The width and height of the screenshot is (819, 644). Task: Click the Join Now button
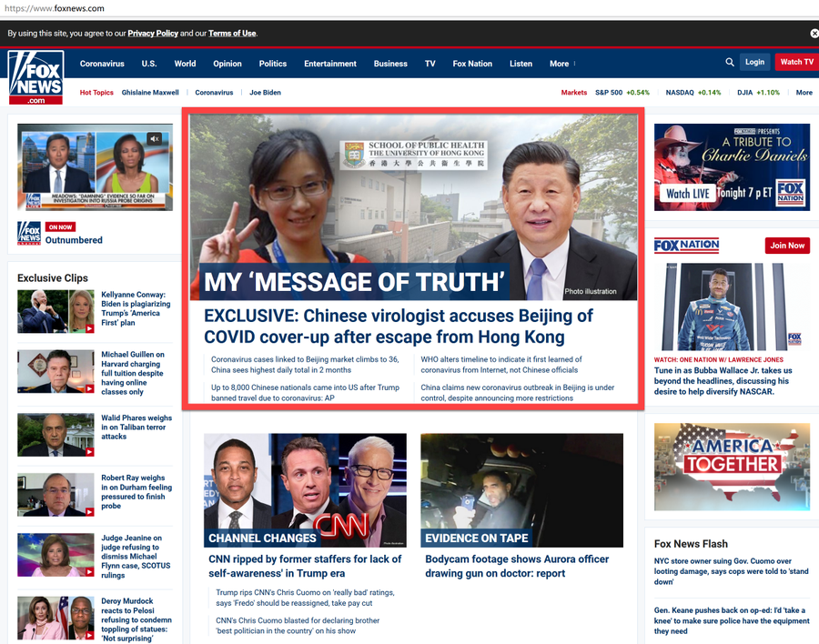[787, 246]
